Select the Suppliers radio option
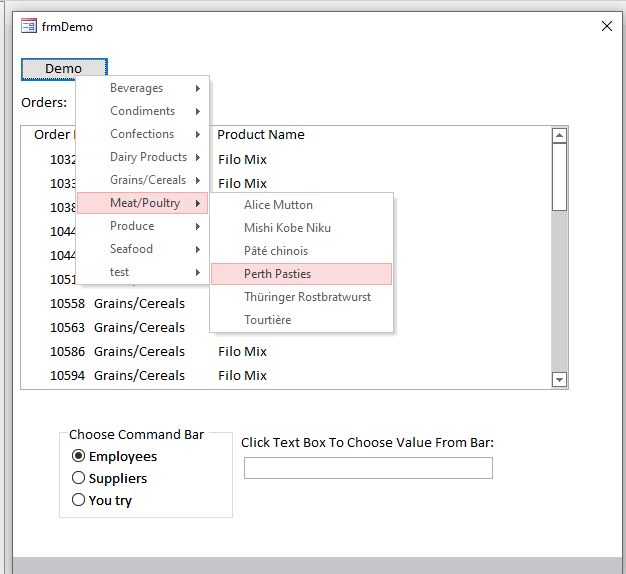This screenshot has height=574, width=626. click(79, 478)
